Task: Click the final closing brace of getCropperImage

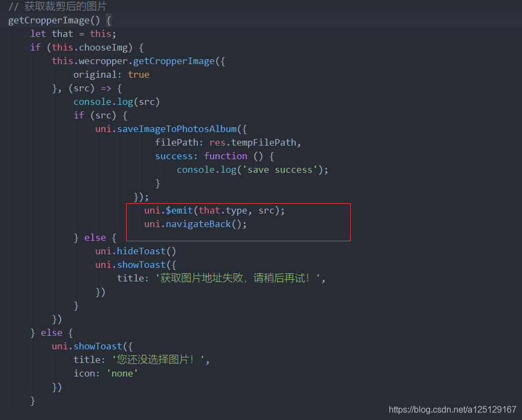Action: coord(33,401)
